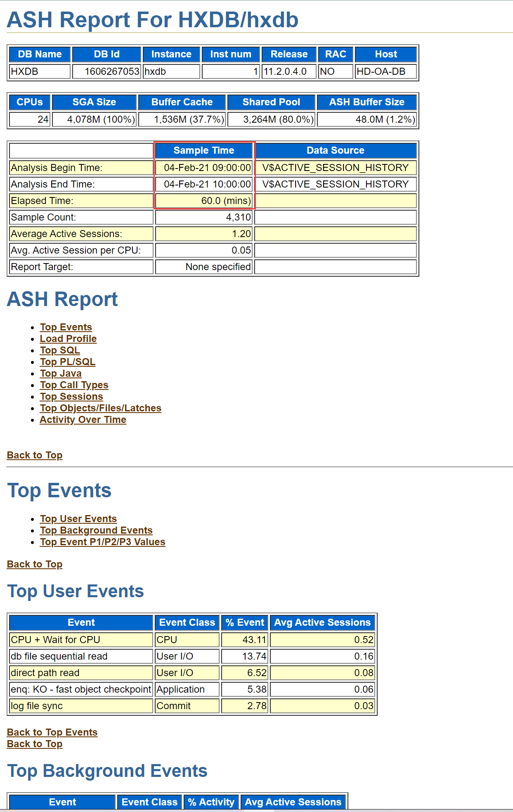Open the Top SQL link
The height and width of the screenshot is (812, 513).
tap(60, 350)
